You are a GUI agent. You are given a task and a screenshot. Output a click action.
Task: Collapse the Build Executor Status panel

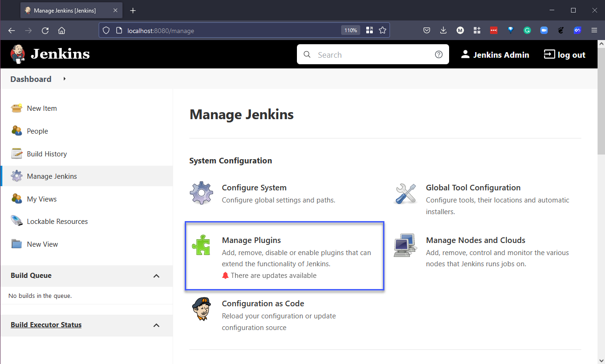(x=156, y=325)
